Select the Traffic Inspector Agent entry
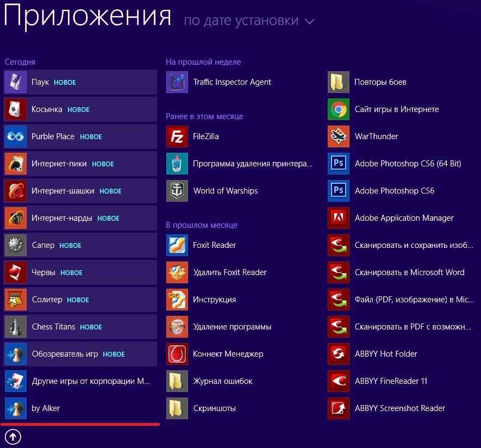Viewport: 481px width, 448px height. point(232,82)
